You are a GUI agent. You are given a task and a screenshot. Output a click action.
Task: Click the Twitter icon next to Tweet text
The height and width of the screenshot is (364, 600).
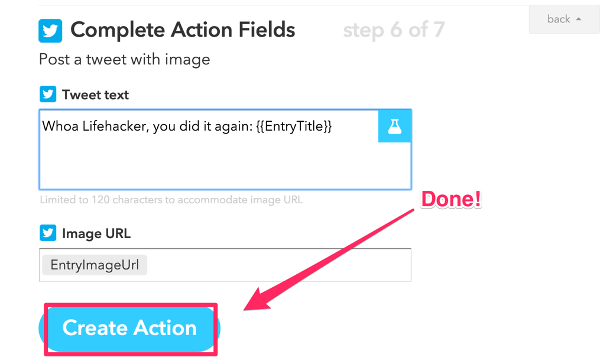[48, 94]
